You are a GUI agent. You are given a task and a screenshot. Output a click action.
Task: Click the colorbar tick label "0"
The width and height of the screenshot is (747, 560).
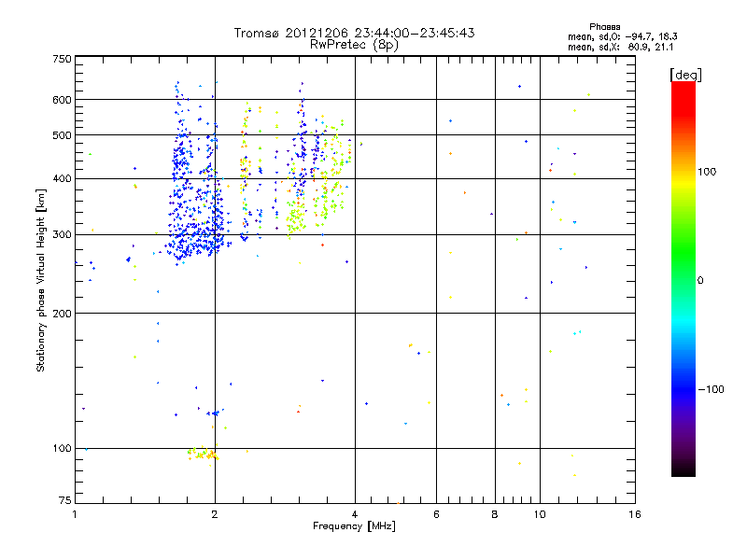(x=700, y=281)
